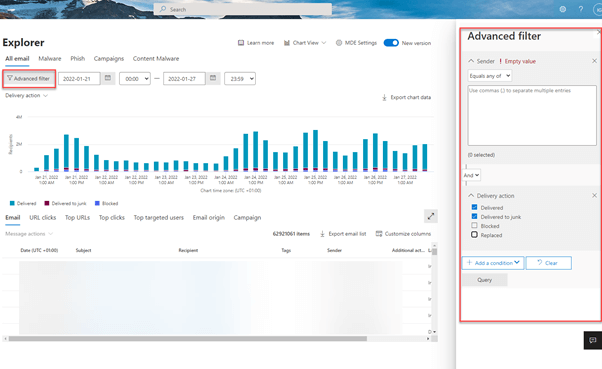
Task: Click the end date calendar icon
Action: (x=213, y=78)
